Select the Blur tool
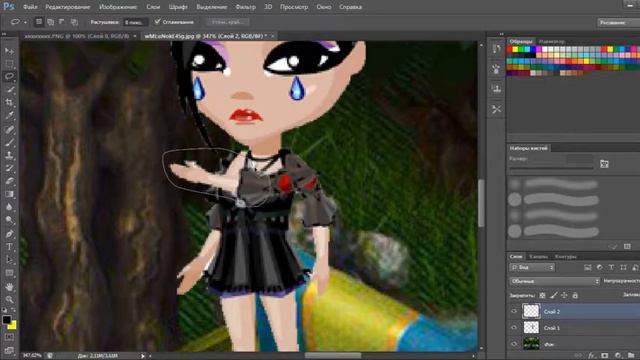The width and height of the screenshot is (640, 360). (9, 207)
